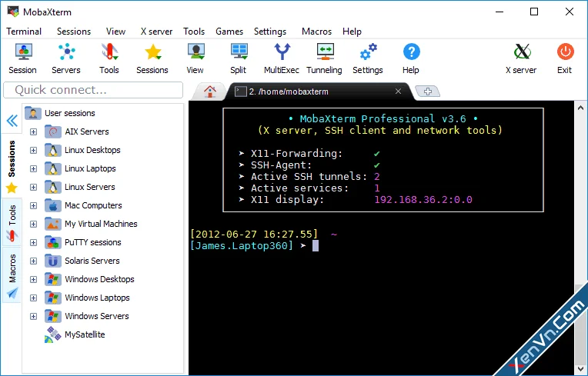Expand the Linux Servers node

[33, 188]
